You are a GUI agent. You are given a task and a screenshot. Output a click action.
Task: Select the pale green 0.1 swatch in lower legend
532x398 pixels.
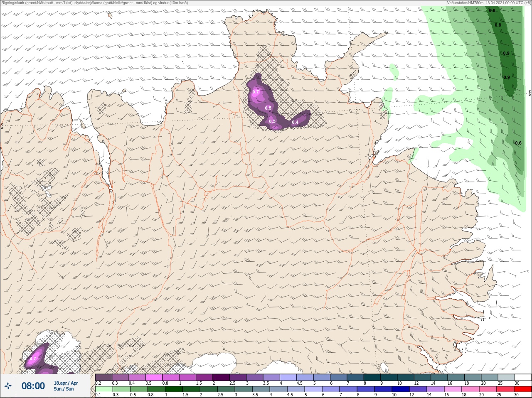[103, 389]
